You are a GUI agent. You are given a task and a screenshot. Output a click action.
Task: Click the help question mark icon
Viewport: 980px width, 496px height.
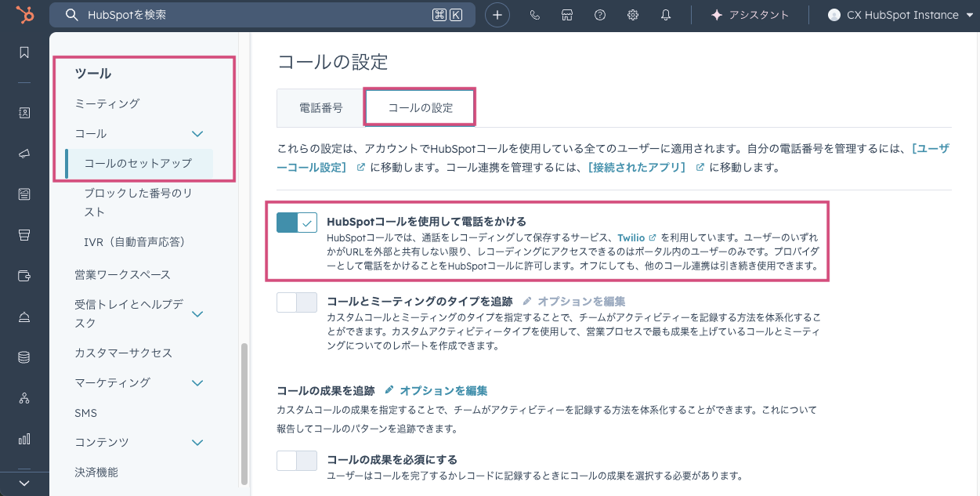(x=600, y=15)
